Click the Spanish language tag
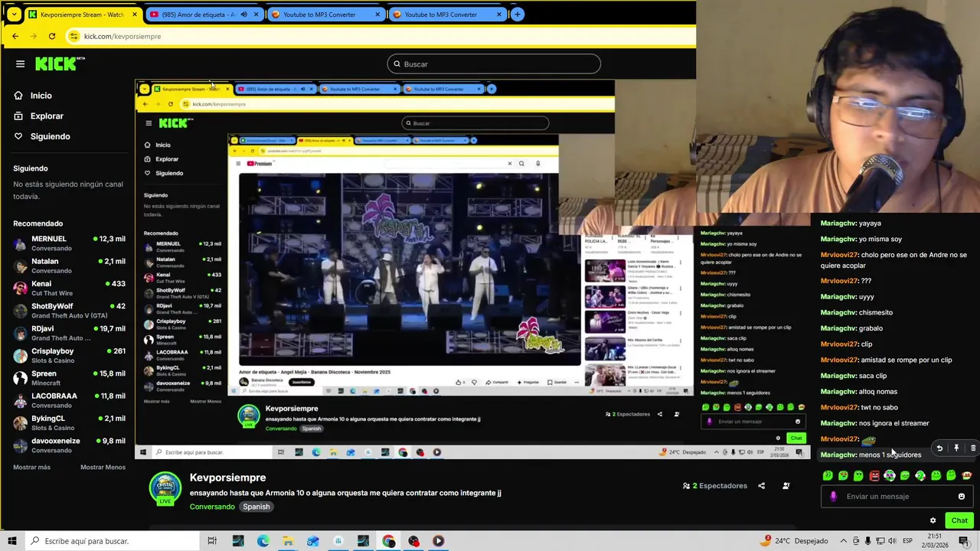 [x=256, y=507]
